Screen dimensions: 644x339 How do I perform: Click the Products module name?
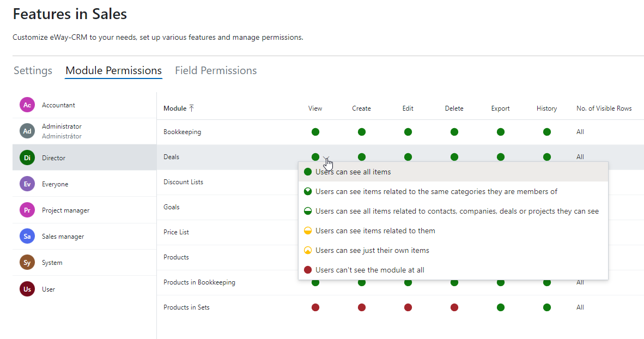coord(176,257)
